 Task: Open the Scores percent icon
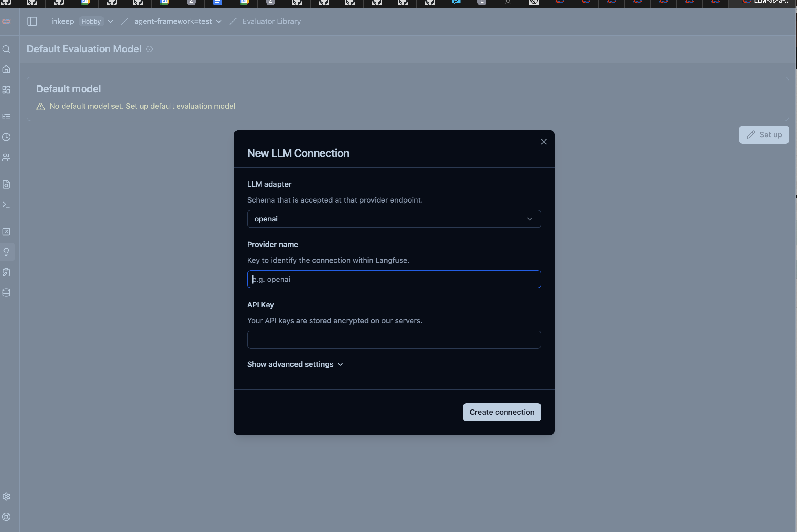[6, 231]
